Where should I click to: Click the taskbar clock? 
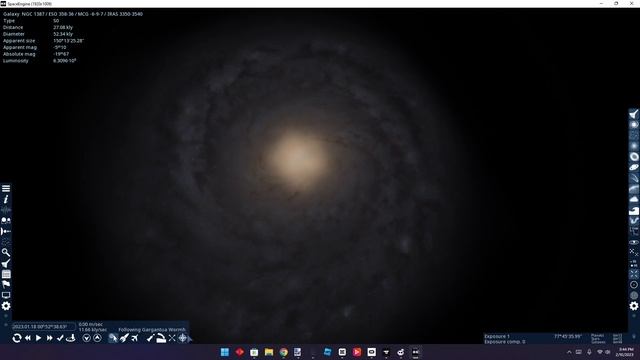point(625,352)
